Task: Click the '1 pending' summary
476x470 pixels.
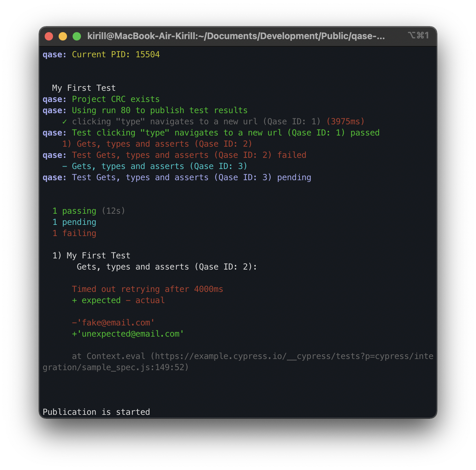Action: click(x=74, y=222)
